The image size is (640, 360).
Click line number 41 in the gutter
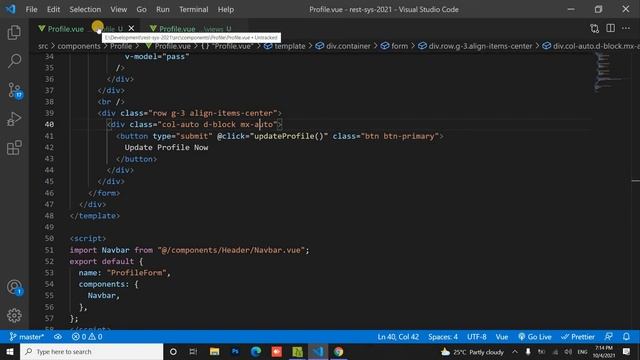(x=49, y=136)
